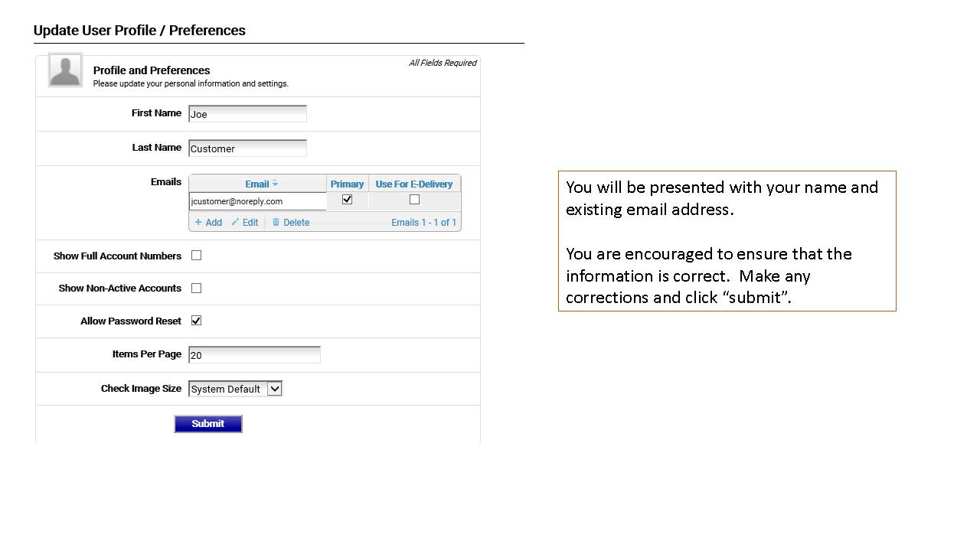Toggle the Primary checkbox for jcustomer@noreply.com

[x=348, y=200]
